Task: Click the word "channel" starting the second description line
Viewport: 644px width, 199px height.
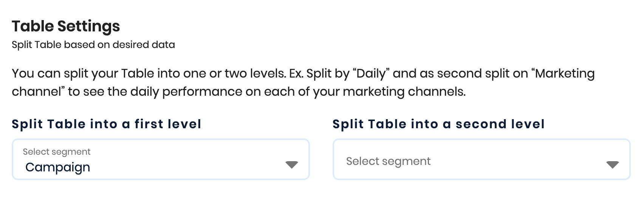Action: point(36,92)
